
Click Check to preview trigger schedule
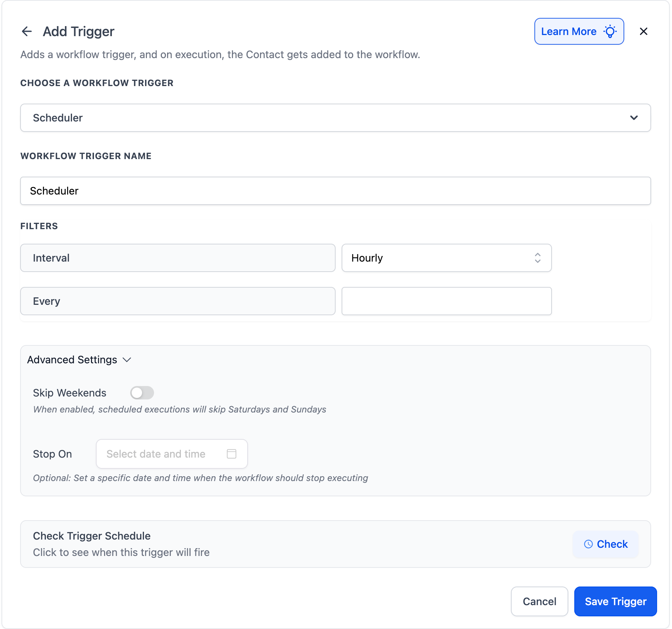point(605,544)
